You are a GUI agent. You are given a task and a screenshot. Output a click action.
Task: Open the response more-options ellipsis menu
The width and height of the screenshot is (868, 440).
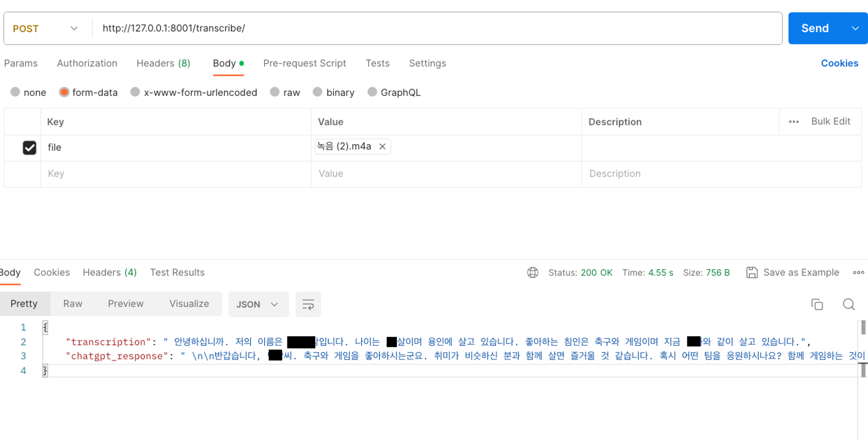(858, 273)
